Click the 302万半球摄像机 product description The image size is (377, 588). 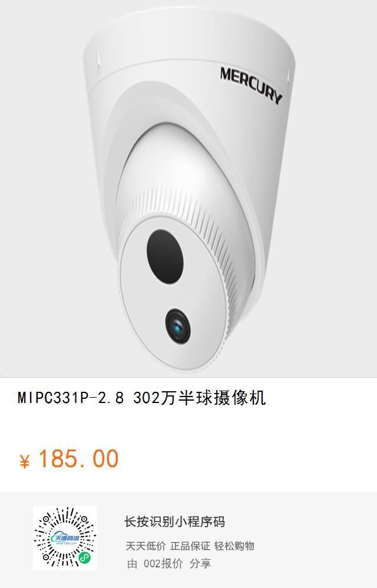point(199,398)
